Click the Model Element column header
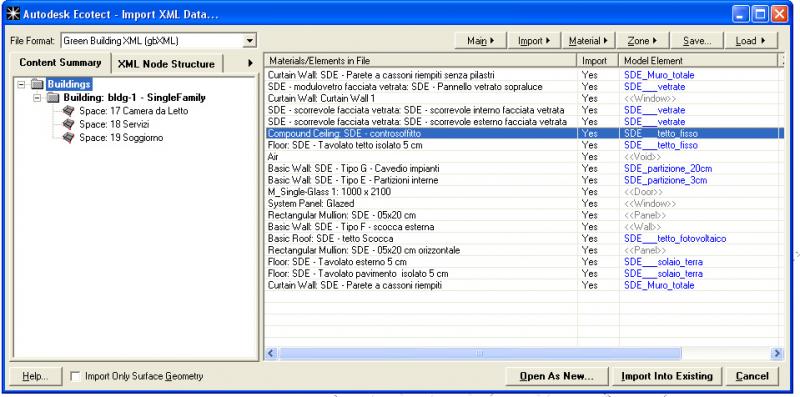Viewport: 800px width, 397px height. pyautogui.click(x=697, y=60)
